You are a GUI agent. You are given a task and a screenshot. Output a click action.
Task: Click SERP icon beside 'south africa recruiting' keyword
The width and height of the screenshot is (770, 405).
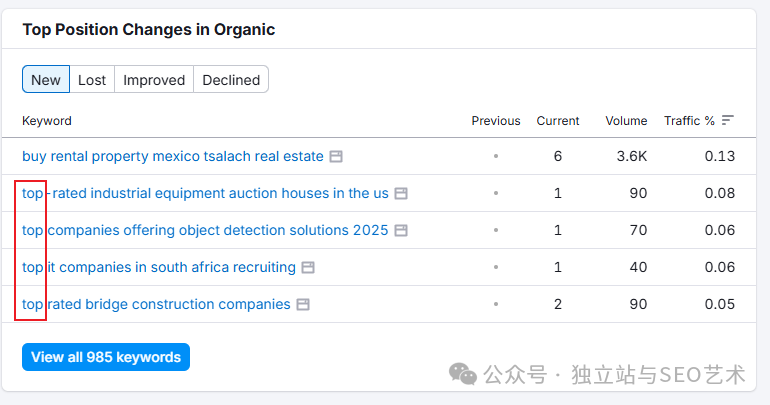[309, 268]
